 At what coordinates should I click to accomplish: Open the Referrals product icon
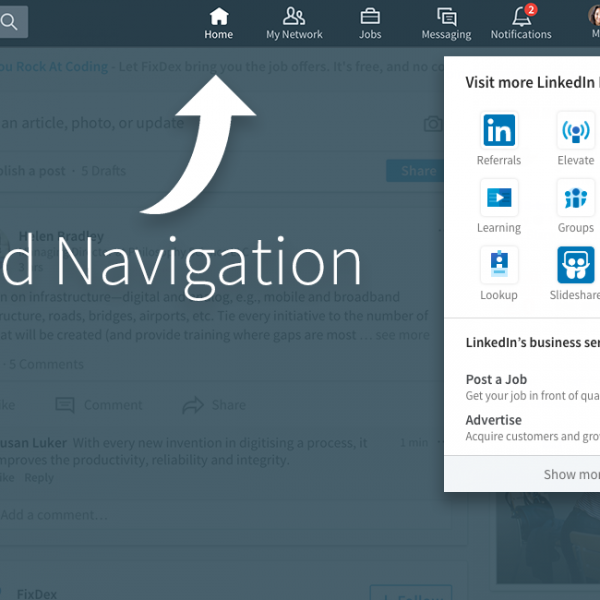coord(499,130)
